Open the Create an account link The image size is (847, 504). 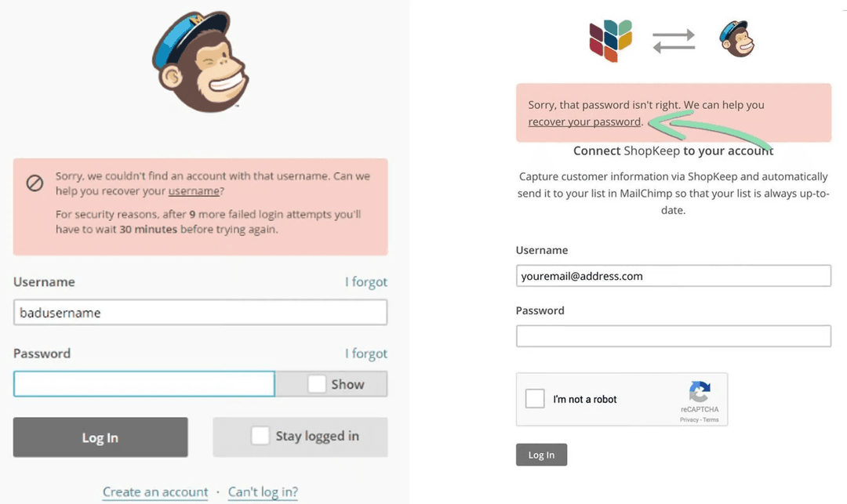[x=155, y=492]
